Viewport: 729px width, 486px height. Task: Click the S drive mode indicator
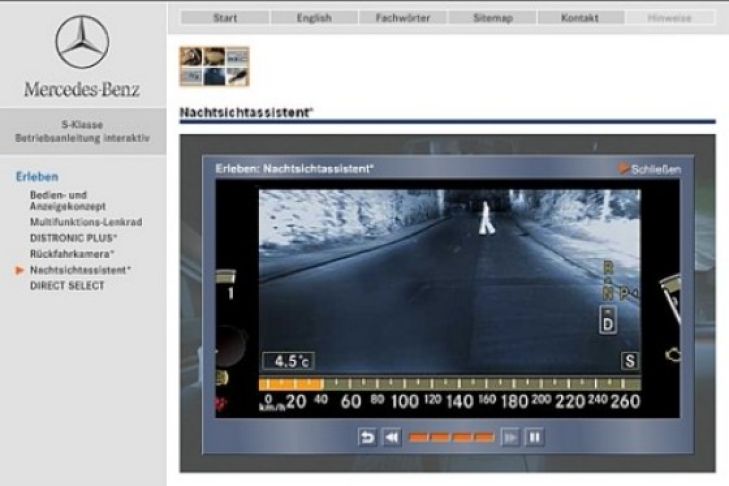pyautogui.click(x=630, y=361)
